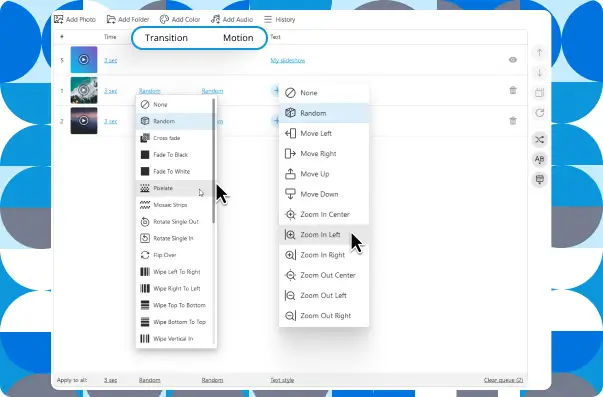
Task: Select Wipe Bottom To Top transition
Action: (174, 322)
